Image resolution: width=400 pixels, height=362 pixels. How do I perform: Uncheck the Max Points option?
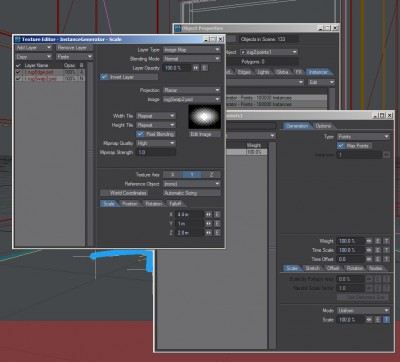tap(341, 146)
